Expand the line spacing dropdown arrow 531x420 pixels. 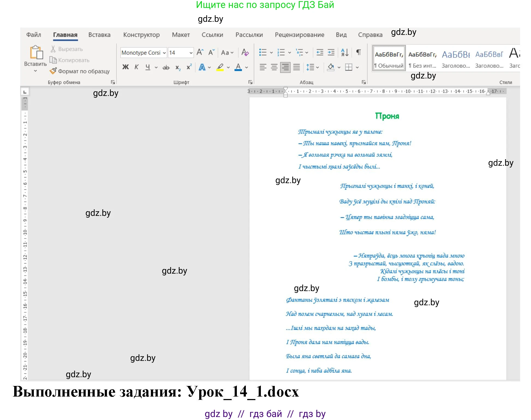[317, 67]
